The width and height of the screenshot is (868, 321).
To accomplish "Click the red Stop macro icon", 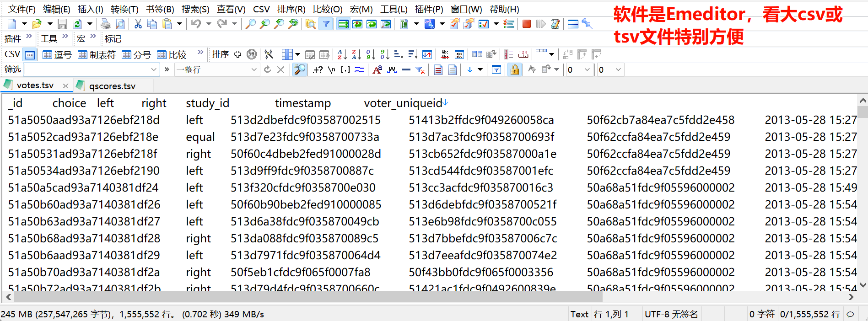I will point(527,24).
